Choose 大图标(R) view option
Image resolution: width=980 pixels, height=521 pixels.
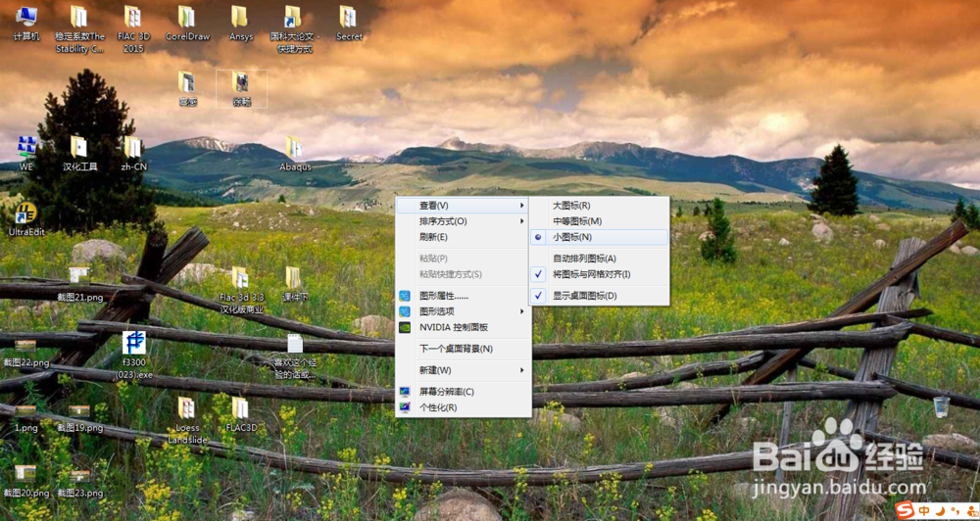(x=600, y=205)
